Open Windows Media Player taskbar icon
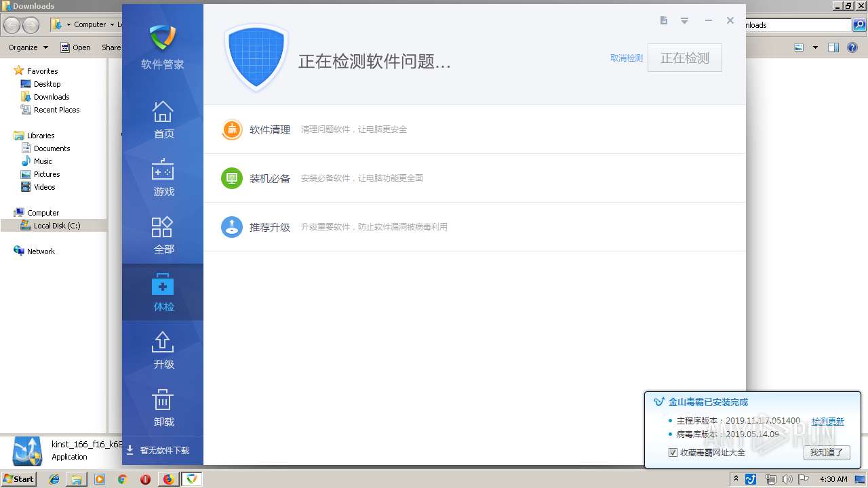Image resolution: width=868 pixels, height=488 pixels. (x=100, y=479)
